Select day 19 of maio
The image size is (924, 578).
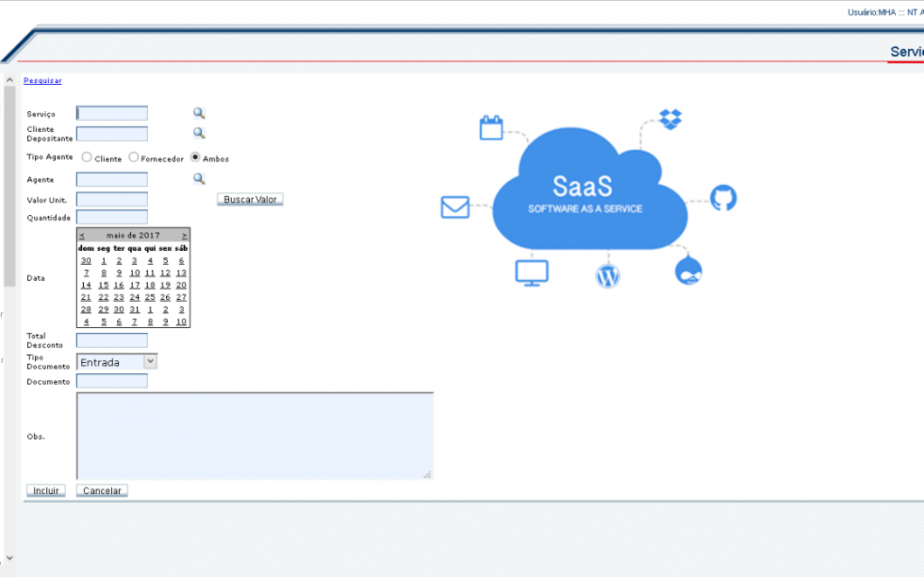(x=165, y=284)
